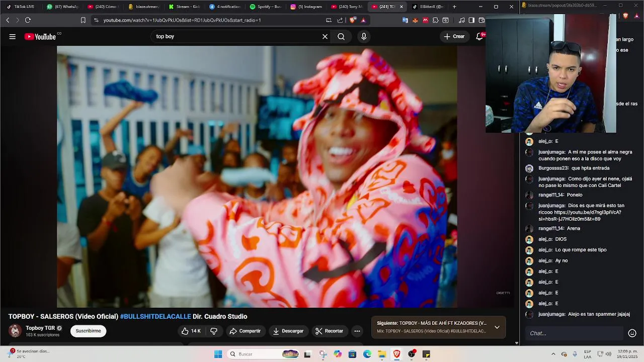Switch to the Spotify tab
This screenshot has width=644, height=362.
point(265,7)
